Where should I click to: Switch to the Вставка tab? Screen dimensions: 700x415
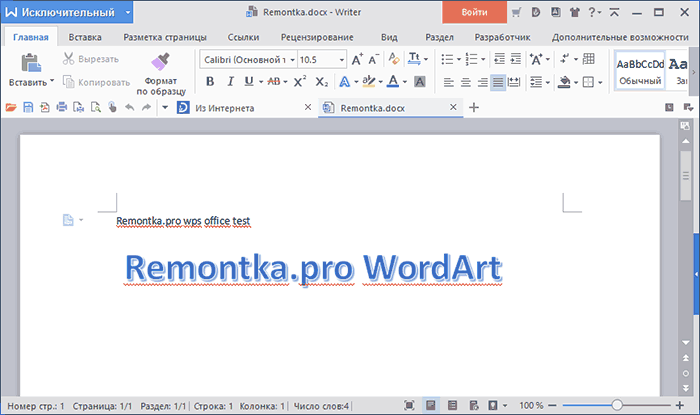point(85,37)
